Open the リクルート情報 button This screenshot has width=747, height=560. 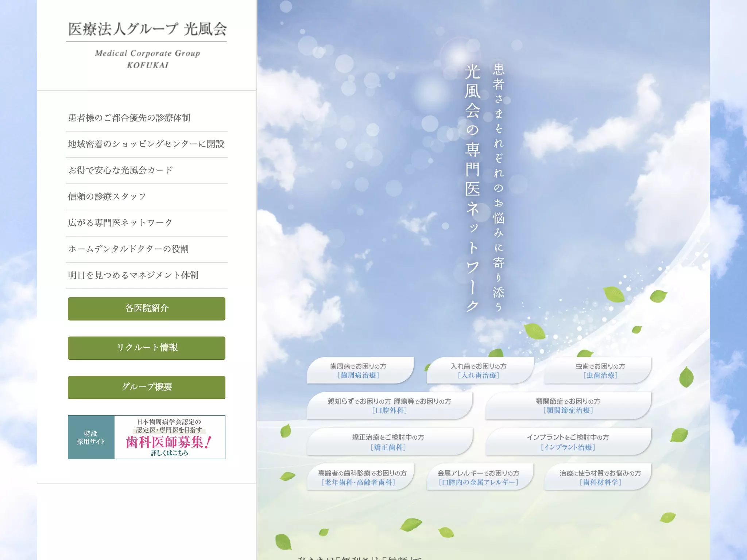click(x=147, y=348)
